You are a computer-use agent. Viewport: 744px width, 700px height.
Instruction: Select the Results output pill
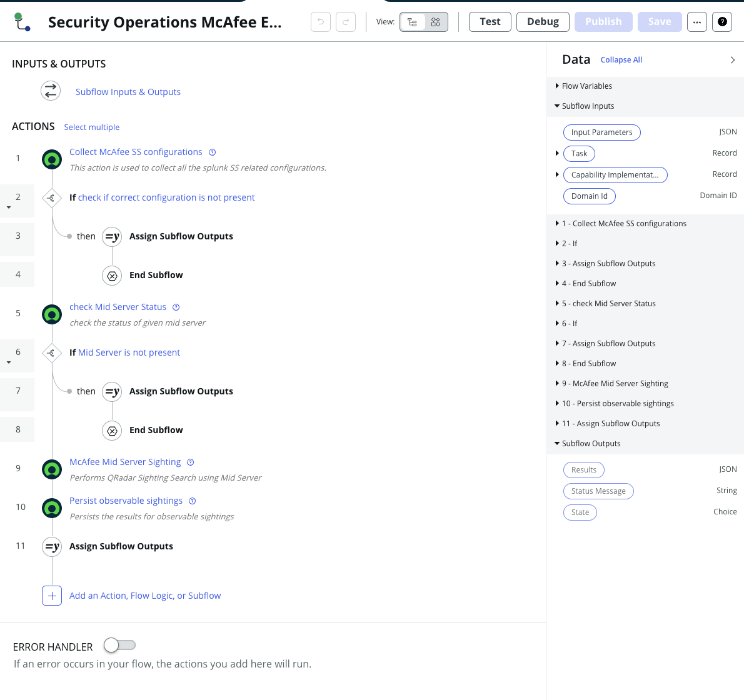(x=583, y=470)
